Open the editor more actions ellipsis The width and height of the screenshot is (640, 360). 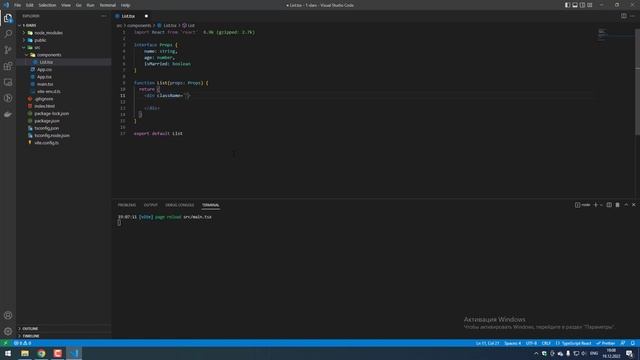point(632,16)
